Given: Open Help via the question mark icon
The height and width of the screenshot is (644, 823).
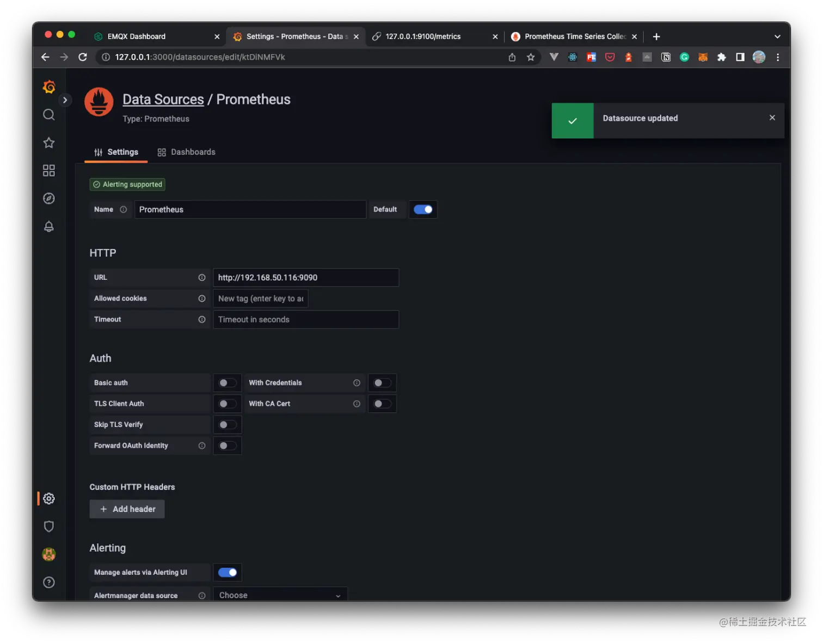Looking at the screenshot, I should (48, 582).
